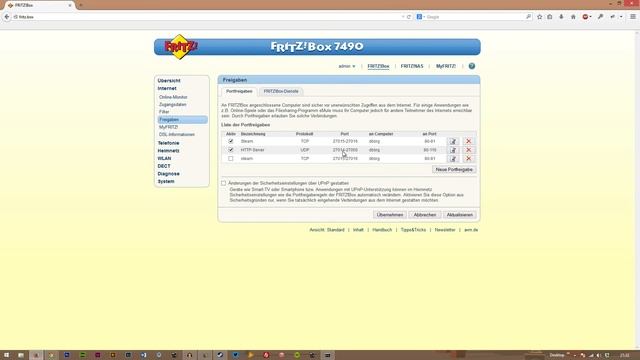Click Aktualisieren button
This screenshot has width=640, height=360.
pyautogui.click(x=460, y=215)
